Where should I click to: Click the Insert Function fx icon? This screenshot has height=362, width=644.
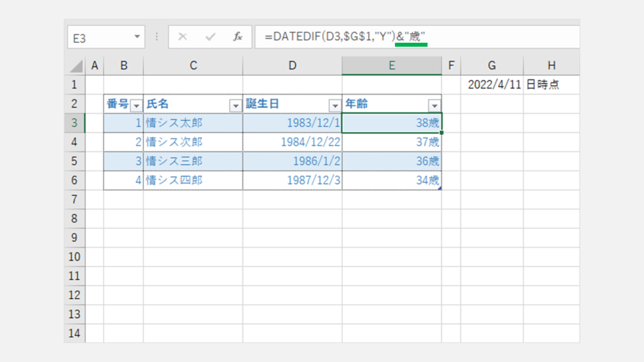coord(238,37)
